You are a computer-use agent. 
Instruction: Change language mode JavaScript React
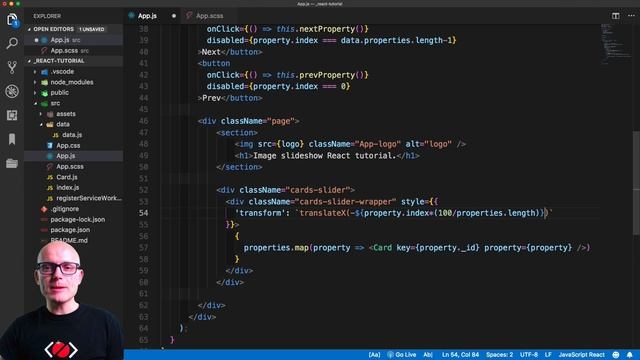(x=581, y=355)
